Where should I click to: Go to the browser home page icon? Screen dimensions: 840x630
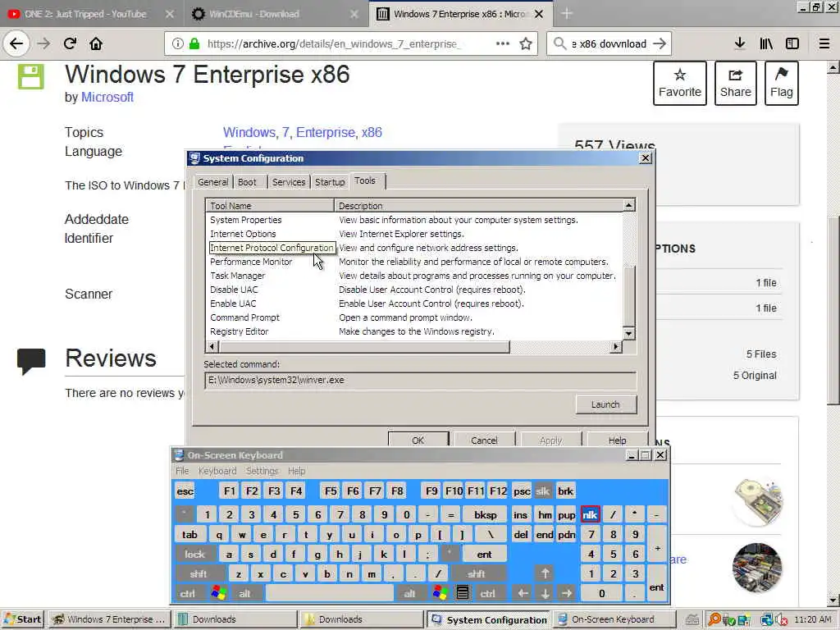click(x=96, y=43)
